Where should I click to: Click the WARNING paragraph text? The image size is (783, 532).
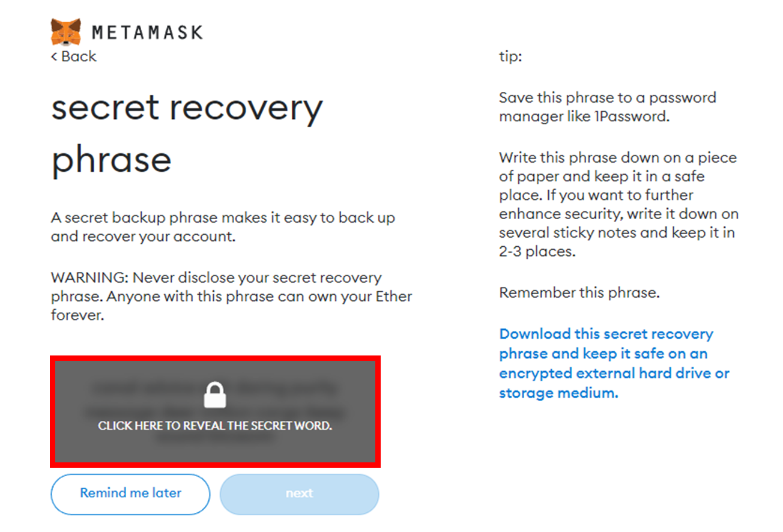(x=231, y=296)
